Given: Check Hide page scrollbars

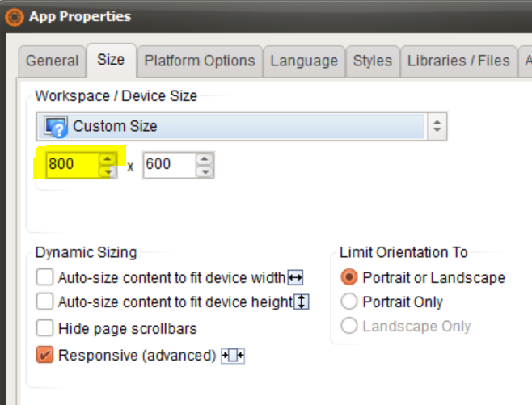Looking at the screenshot, I should 44,328.
